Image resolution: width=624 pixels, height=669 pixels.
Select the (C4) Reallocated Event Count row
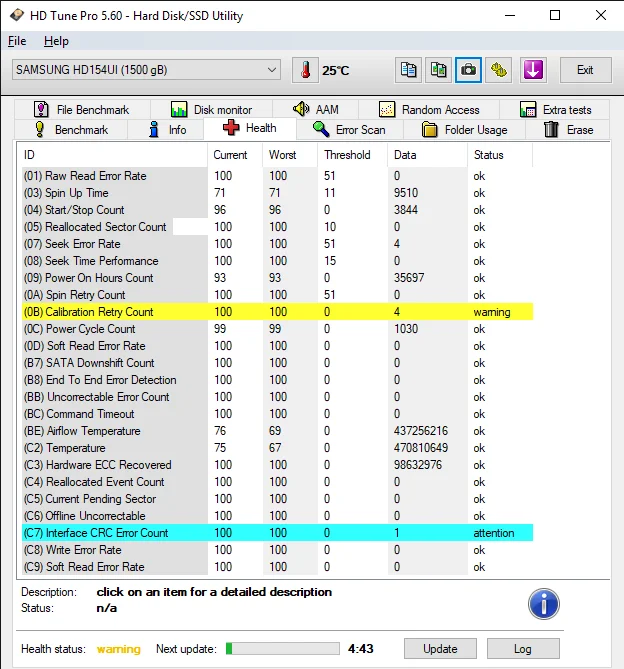tap(277, 482)
